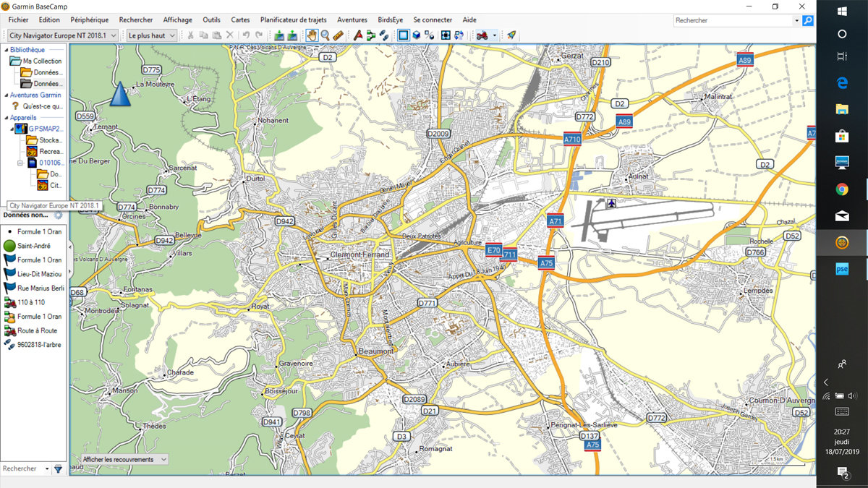Select the Saint-André waypoint in list
The height and width of the screenshot is (488, 868).
tap(33, 246)
